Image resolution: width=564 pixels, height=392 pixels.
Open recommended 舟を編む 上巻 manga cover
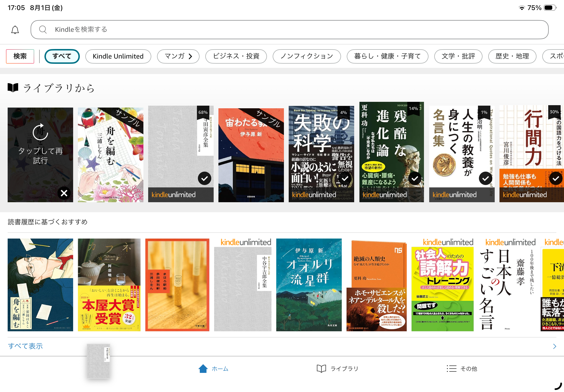[x=40, y=285]
